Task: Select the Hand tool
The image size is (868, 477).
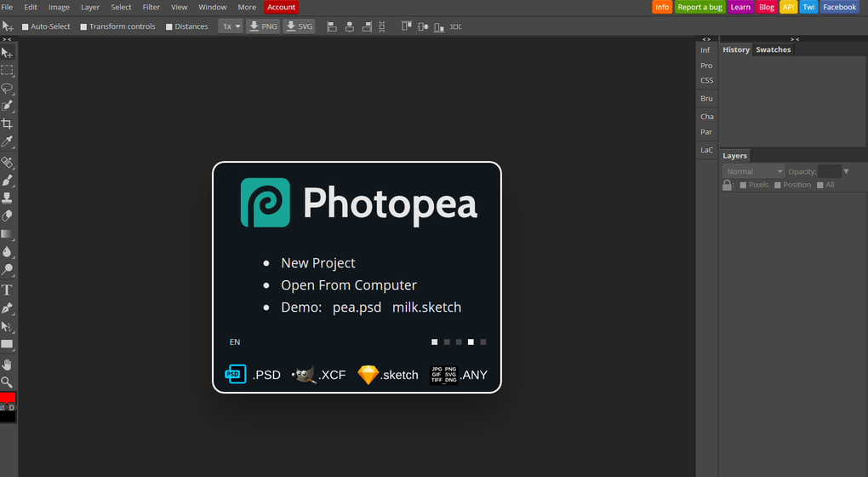Action: [7, 365]
